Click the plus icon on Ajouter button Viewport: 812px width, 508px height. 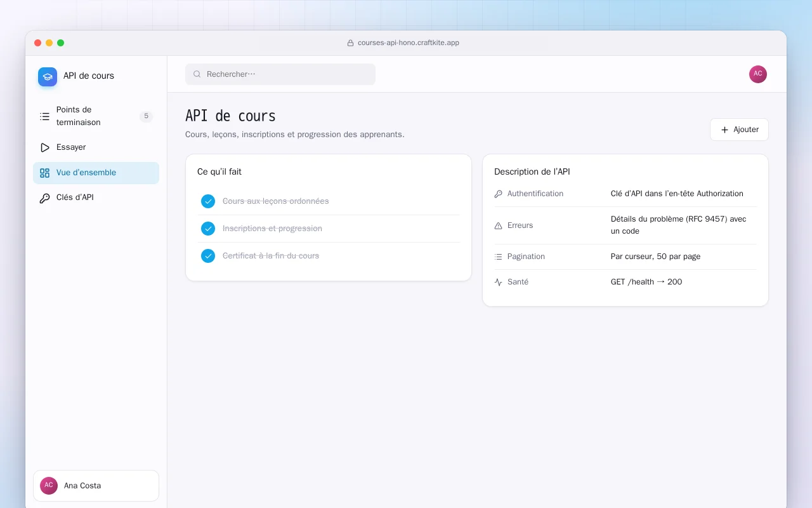click(x=724, y=130)
